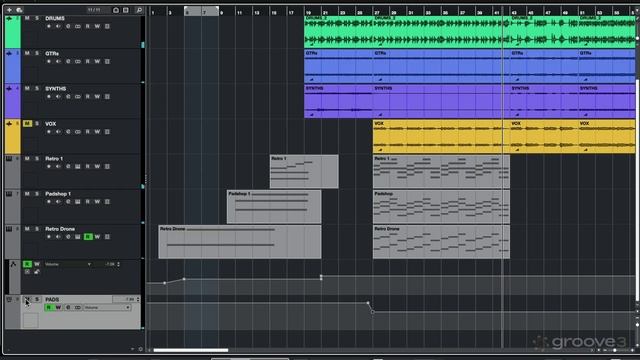This screenshot has height=360, width=640.
Task: Click the SYNTHS lanes icon
Action: point(107,97)
